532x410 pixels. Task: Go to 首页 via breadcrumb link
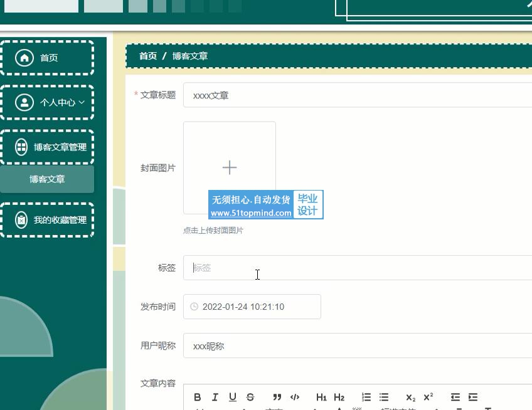pos(148,56)
